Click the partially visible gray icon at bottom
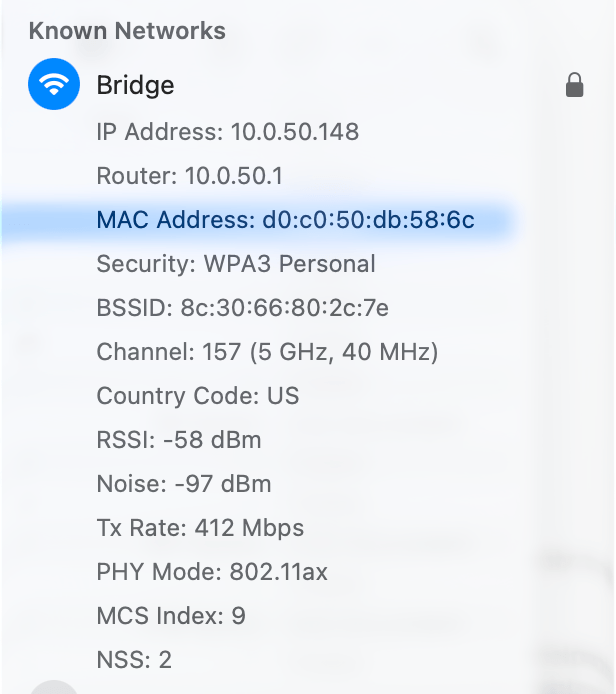This screenshot has width=616, height=694. pos(54,688)
